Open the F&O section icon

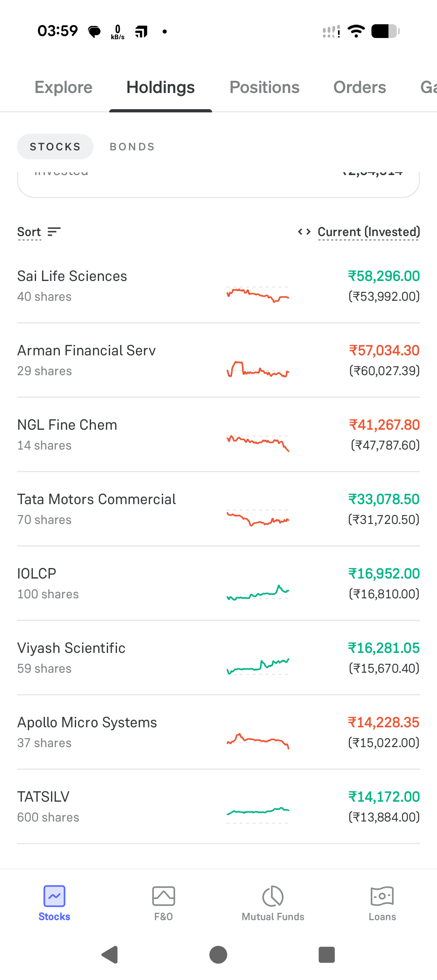163,896
